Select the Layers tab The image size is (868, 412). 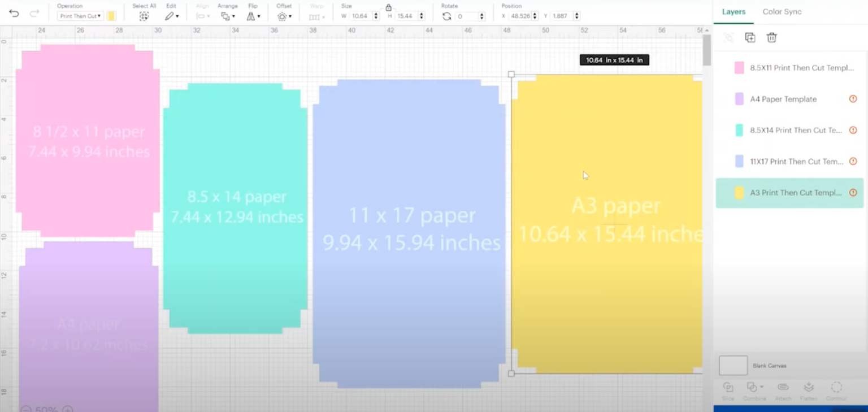tap(733, 11)
